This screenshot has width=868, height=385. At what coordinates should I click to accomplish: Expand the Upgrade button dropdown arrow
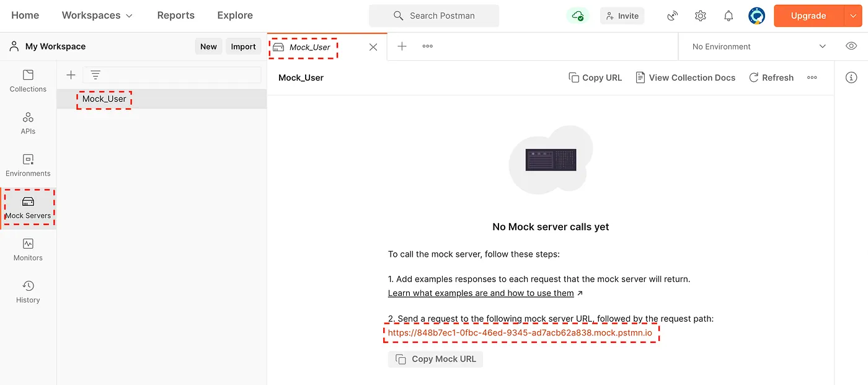[x=852, y=15]
